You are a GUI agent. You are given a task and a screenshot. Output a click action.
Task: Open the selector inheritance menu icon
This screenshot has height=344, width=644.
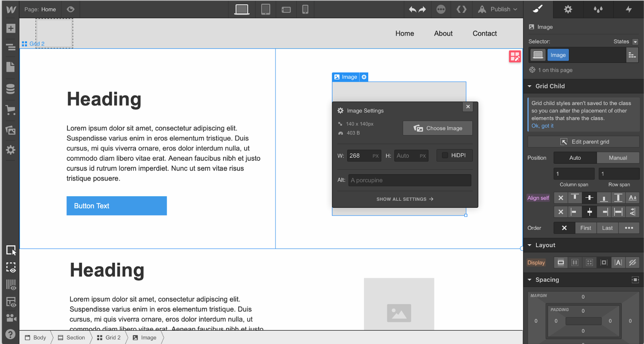[x=632, y=55]
